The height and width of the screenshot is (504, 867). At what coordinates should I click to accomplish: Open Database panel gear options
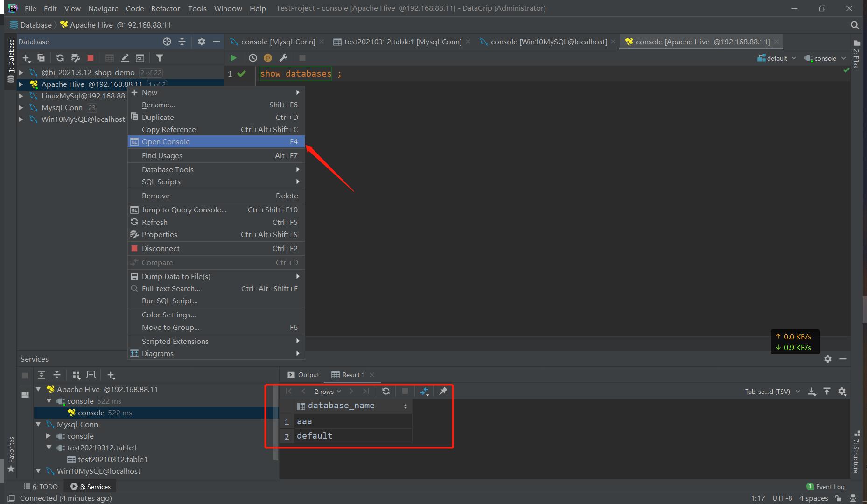[x=201, y=42]
